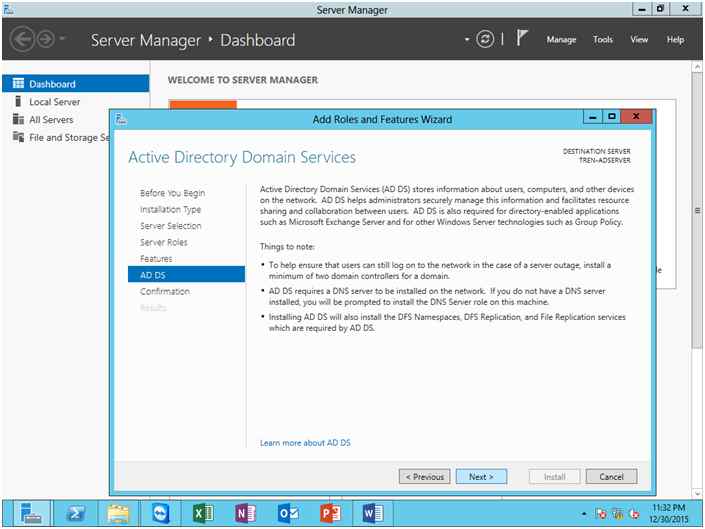Click the wizard title bar icon
This screenshot has width=705, height=529.
click(121, 119)
